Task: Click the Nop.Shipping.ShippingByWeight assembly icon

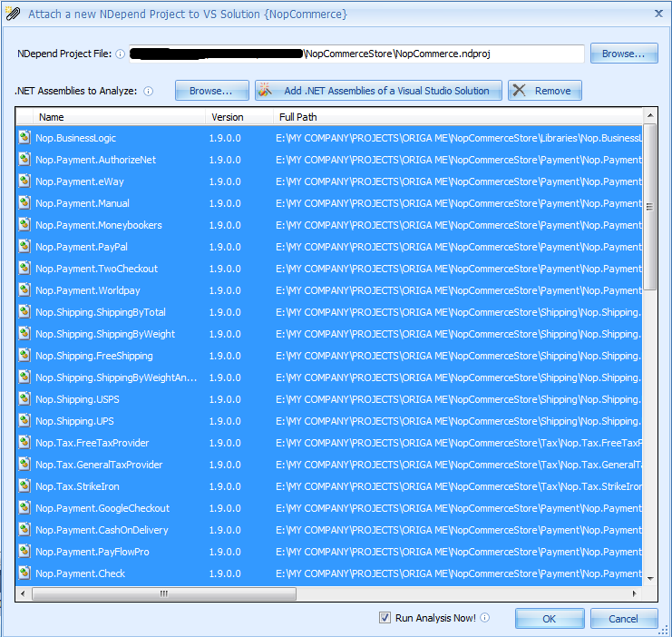Action: pos(24,334)
